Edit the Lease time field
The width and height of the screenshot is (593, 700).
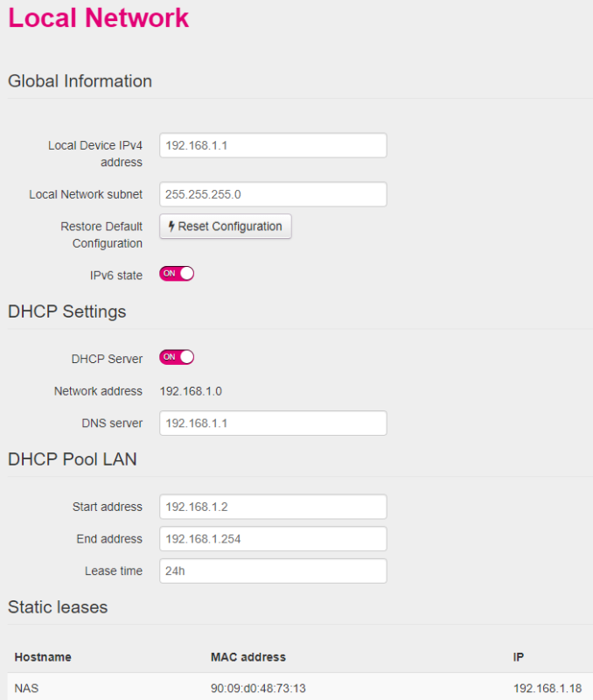click(x=273, y=571)
